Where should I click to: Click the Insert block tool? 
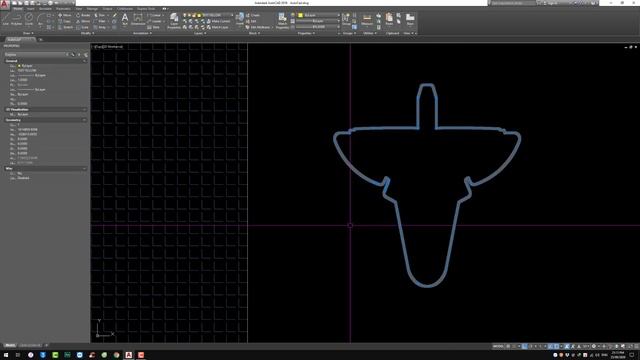[x=240, y=19]
